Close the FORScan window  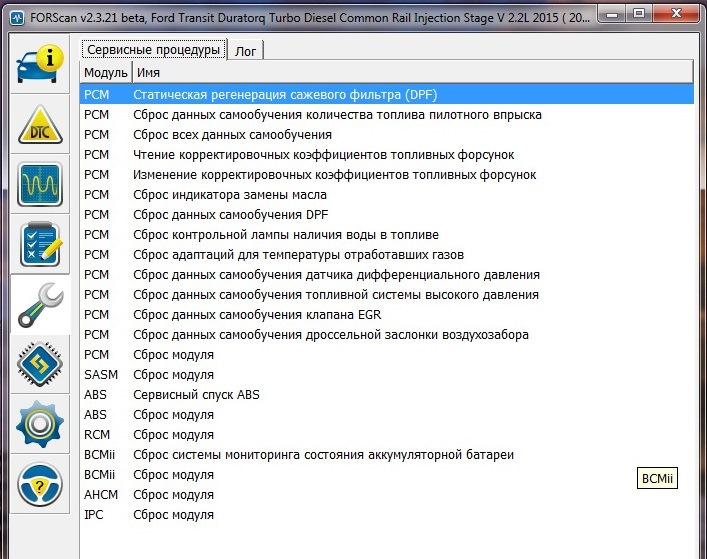point(676,14)
